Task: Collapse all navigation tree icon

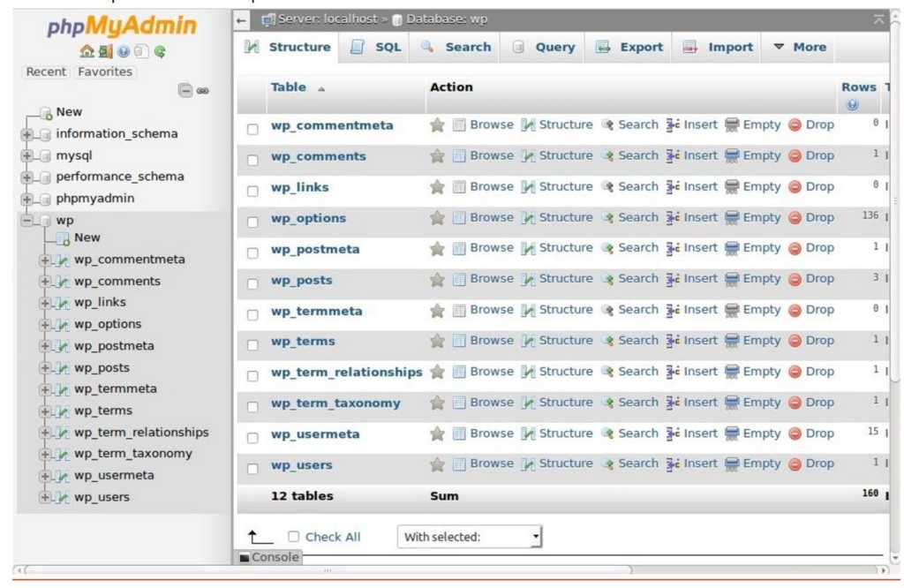Action: point(185,91)
